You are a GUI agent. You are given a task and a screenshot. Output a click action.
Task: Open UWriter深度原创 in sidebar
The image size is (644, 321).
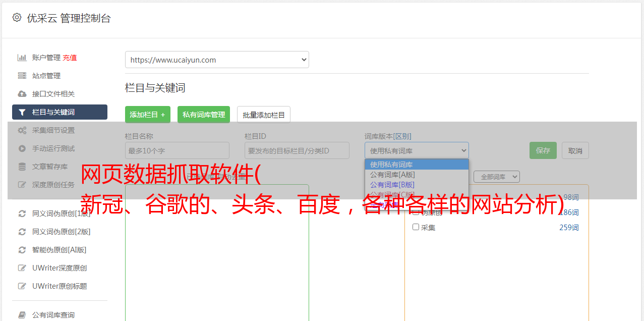(60, 268)
